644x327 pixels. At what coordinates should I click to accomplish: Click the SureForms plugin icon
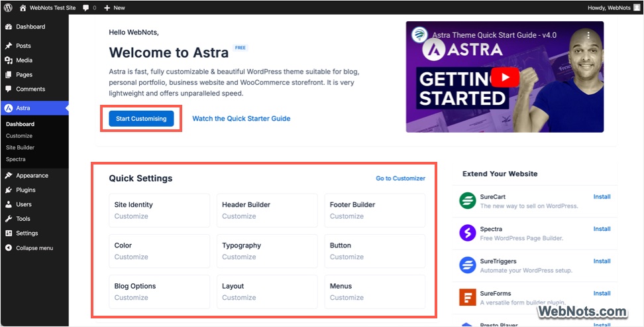coord(467,297)
